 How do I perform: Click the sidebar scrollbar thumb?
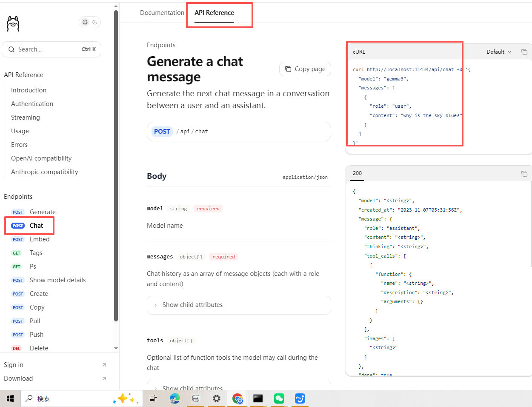coord(116,166)
